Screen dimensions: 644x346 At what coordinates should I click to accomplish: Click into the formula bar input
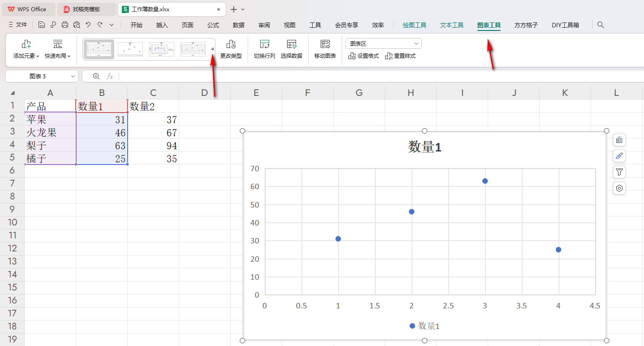(x=381, y=76)
